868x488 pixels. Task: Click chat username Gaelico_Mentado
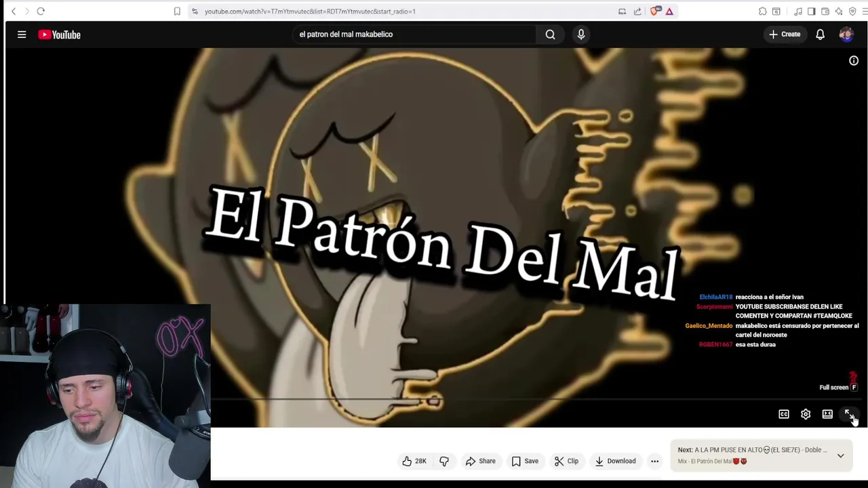point(709,326)
